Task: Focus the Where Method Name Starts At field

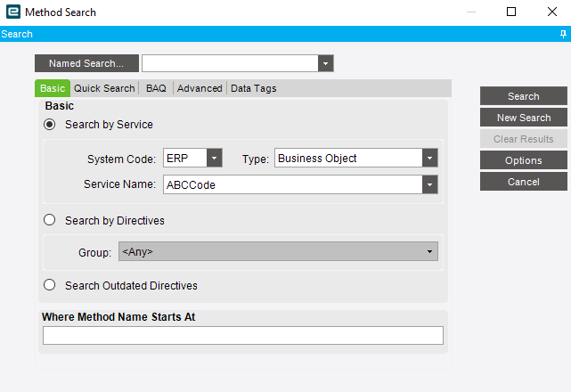Action: [242, 336]
